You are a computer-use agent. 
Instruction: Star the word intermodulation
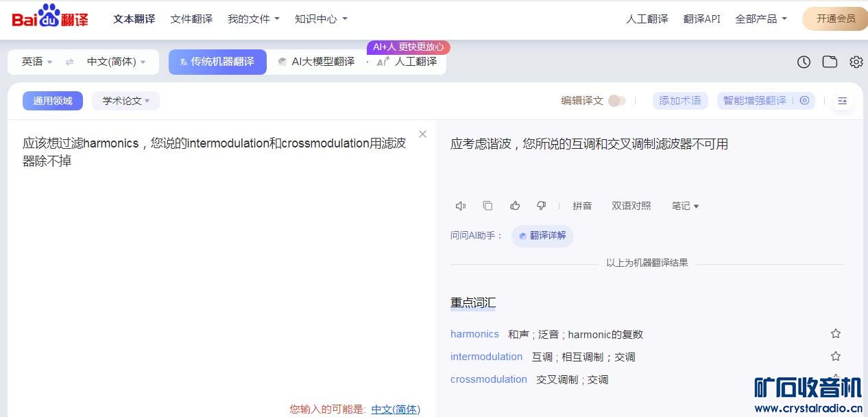click(835, 357)
